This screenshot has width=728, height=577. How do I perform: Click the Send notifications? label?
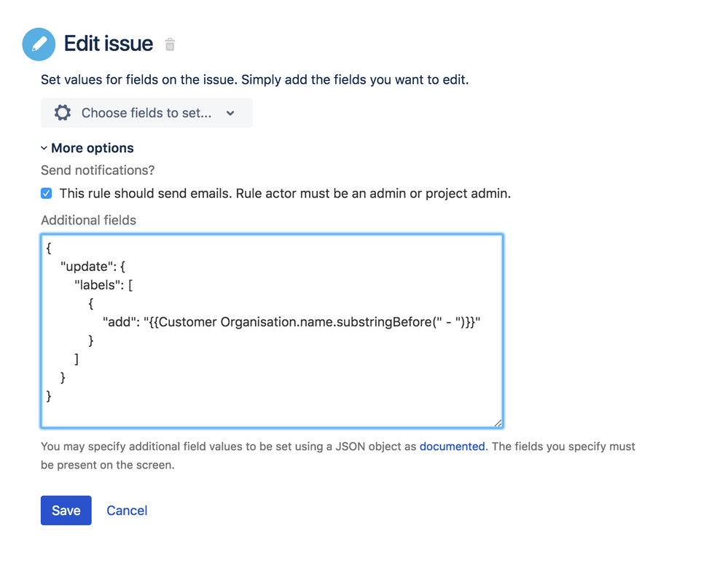click(x=98, y=170)
